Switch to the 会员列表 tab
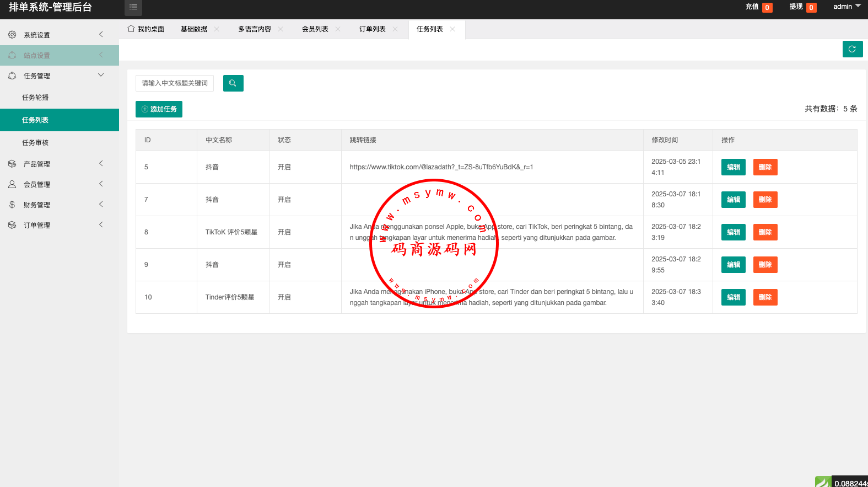 (315, 29)
